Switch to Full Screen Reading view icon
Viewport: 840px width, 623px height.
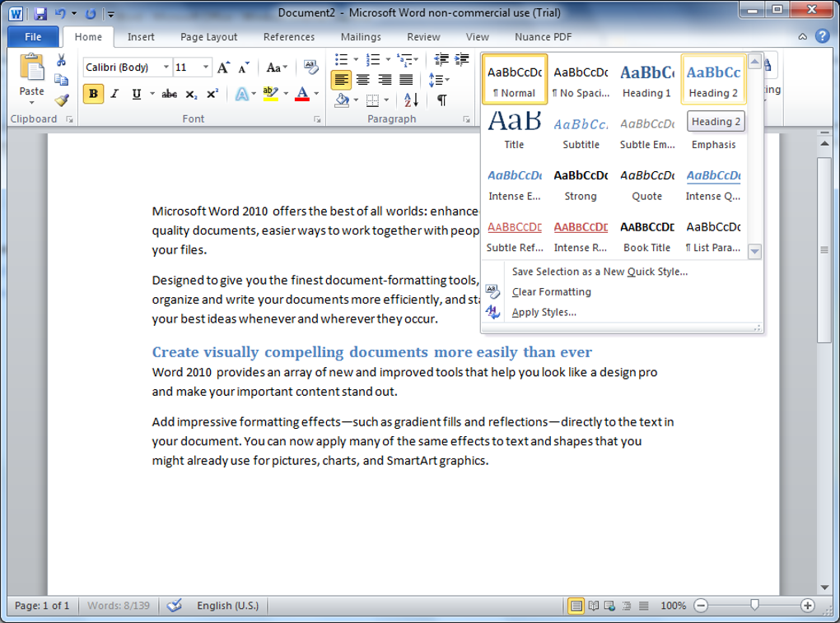(x=593, y=606)
